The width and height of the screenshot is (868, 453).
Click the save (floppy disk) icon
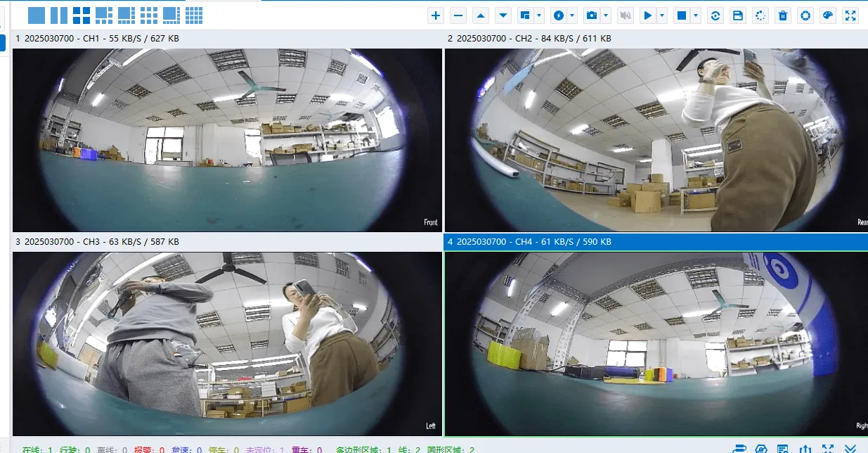(x=738, y=15)
